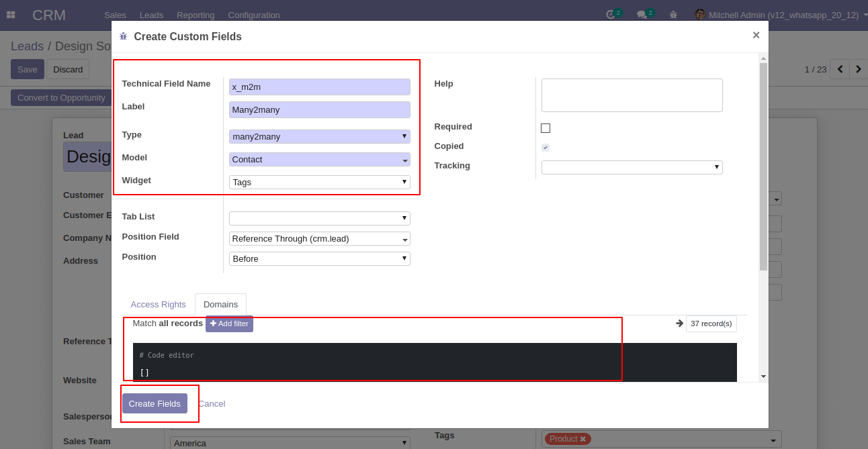This screenshot has height=449, width=868.
Task: Open the Tab List dropdown
Action: pos(320,218)
